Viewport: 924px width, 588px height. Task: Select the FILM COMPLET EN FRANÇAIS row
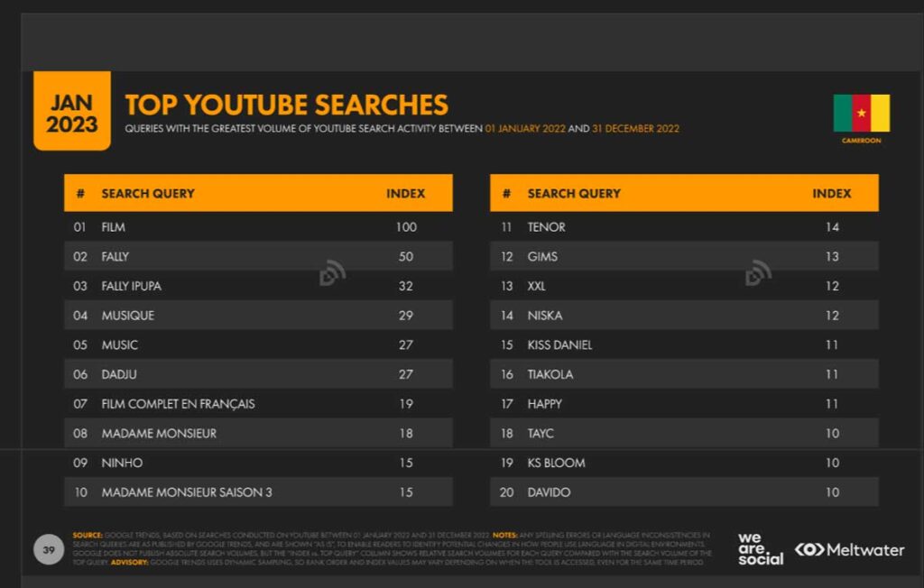click(x=258, y=404)
